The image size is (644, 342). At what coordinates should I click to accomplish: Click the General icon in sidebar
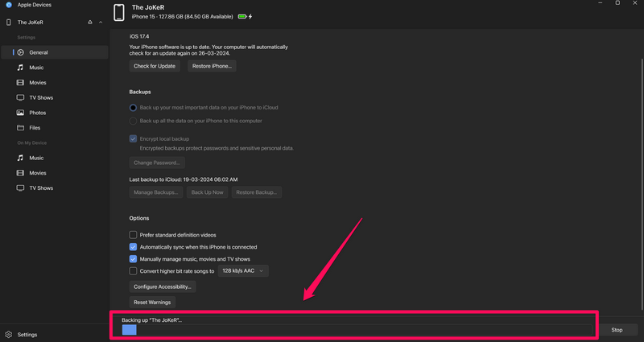pyautogui.click(x=21, y=52)
